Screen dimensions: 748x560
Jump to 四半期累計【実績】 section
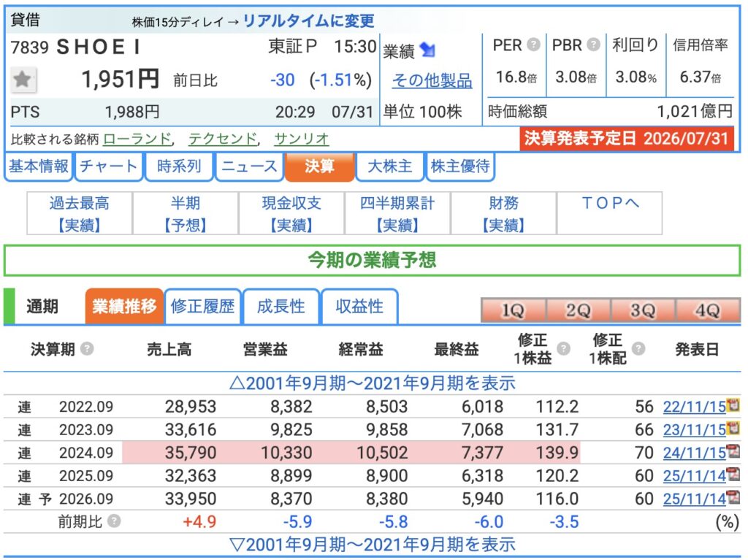pyautogui.click(x=397, y=213)
